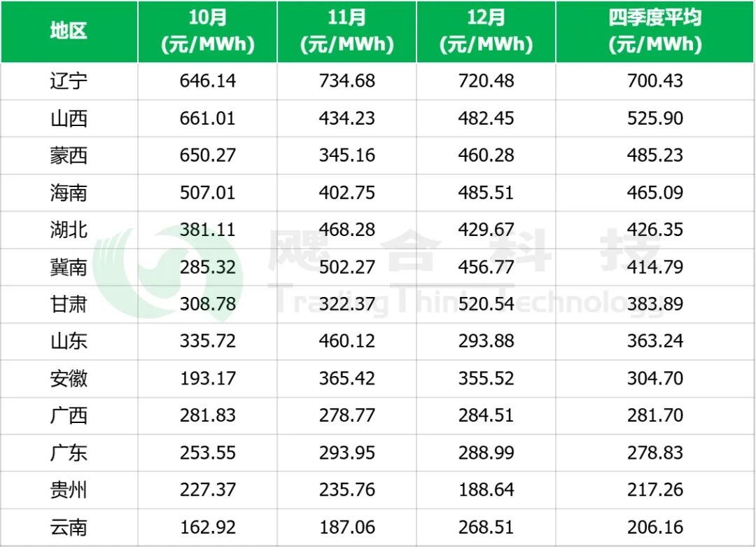Click the 安徽 row label
Viewport: 756px width, 547px height.
tap(69, 378)
